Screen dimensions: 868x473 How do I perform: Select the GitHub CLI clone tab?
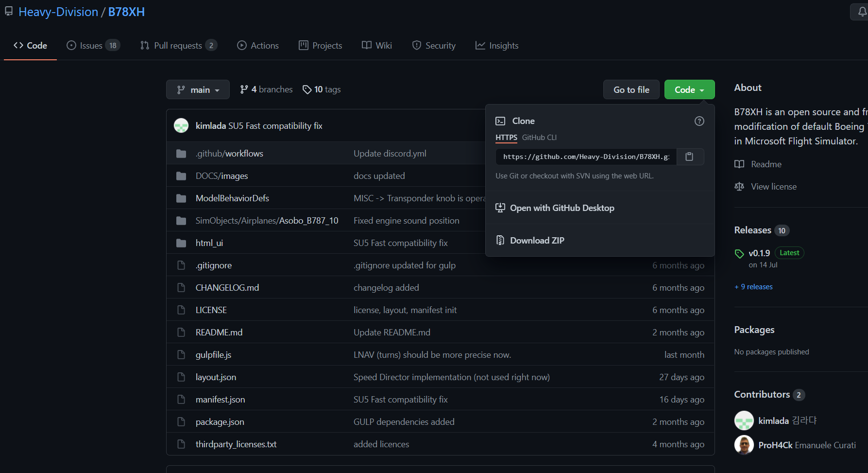coord(539,138)
